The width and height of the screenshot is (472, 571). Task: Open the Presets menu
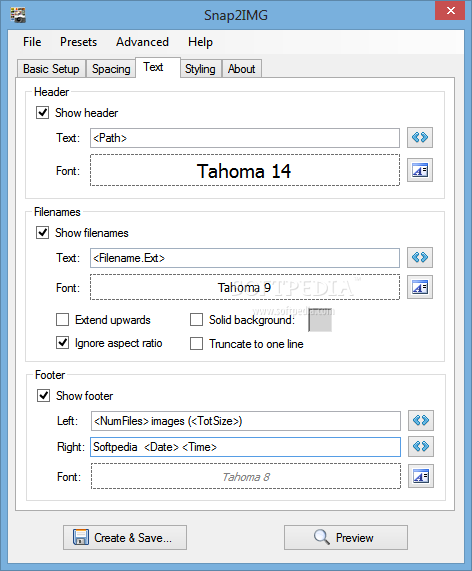(78, 42)
